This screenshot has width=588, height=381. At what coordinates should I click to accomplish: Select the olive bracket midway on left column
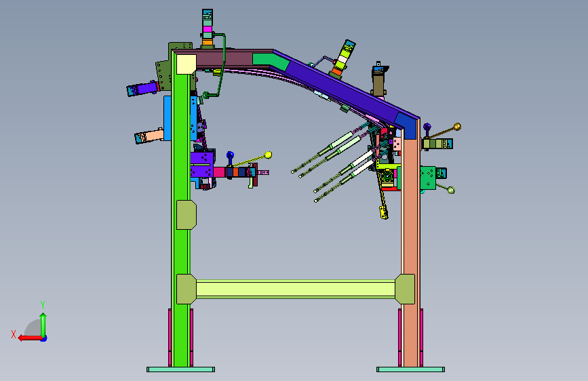coord(187,214)
